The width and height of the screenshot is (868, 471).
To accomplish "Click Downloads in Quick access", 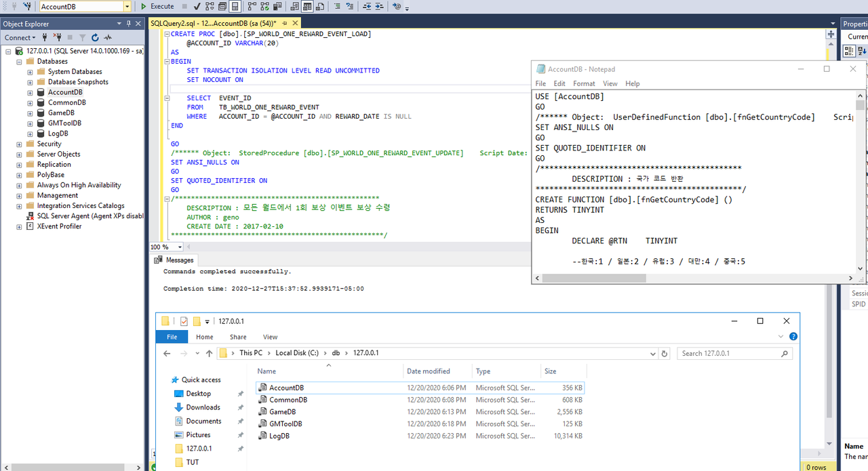I will point(203,407).
